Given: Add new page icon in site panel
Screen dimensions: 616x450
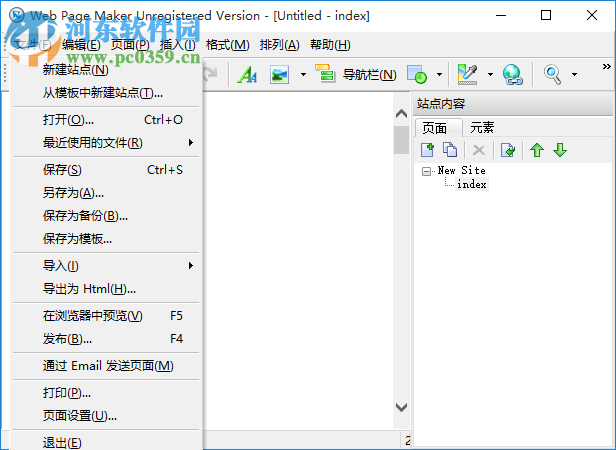Looking at the screenshot, I should coord(427,150).
